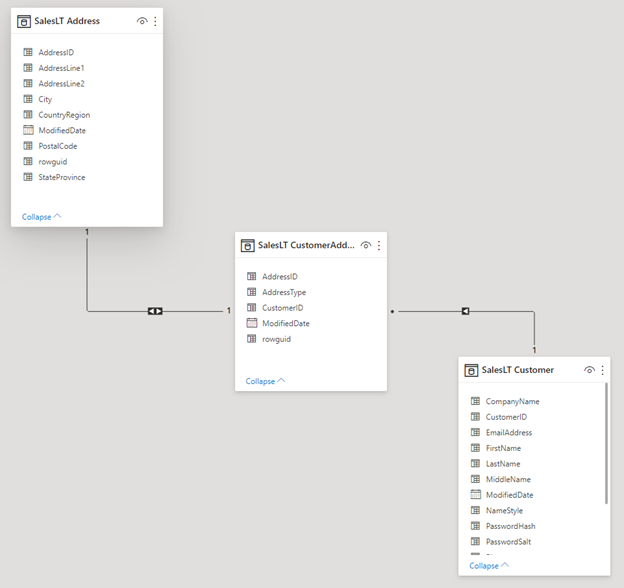
Task: Select the ModifiedDate field in CustomerAddress table
Action: (285, 323)
